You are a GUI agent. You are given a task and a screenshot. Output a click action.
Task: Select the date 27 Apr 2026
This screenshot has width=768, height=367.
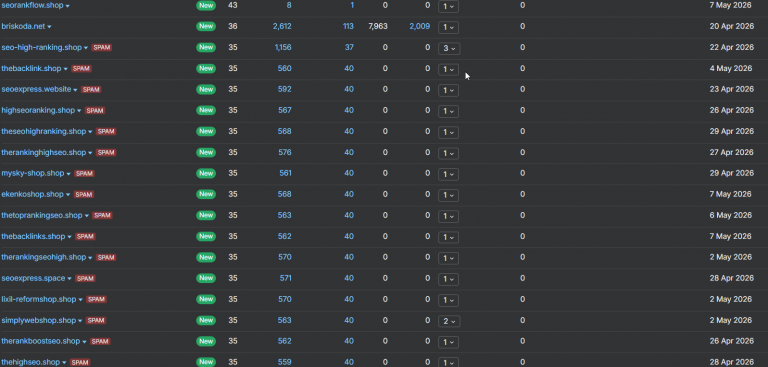[732, 152]
